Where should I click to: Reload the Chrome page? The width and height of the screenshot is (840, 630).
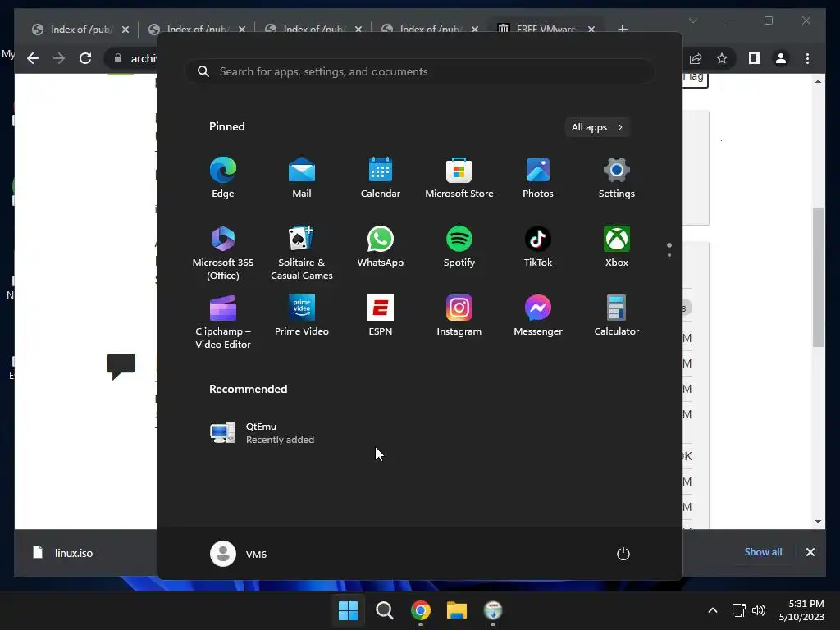85,58
